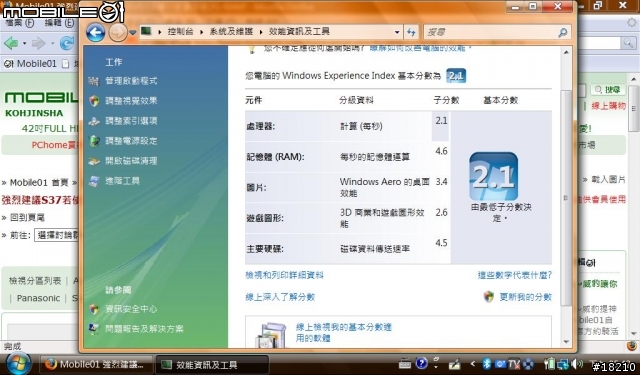The image size is (640, 375).
Task: Open 管理啟動程式 from the task sidebar
Action: (x=131, y=81)
